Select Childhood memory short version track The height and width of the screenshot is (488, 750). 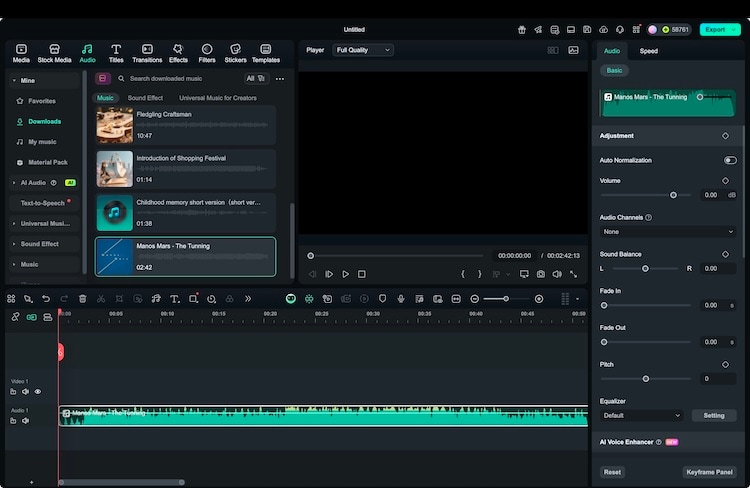[x=186, y=213]
